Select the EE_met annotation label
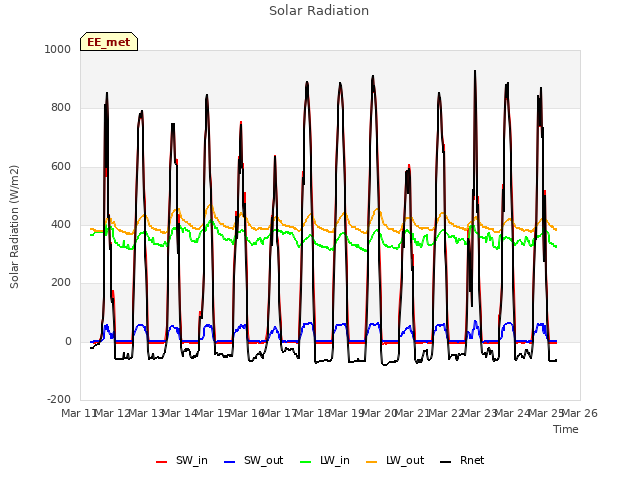Screen dimensions: 640x480 (x=109, y=42)
